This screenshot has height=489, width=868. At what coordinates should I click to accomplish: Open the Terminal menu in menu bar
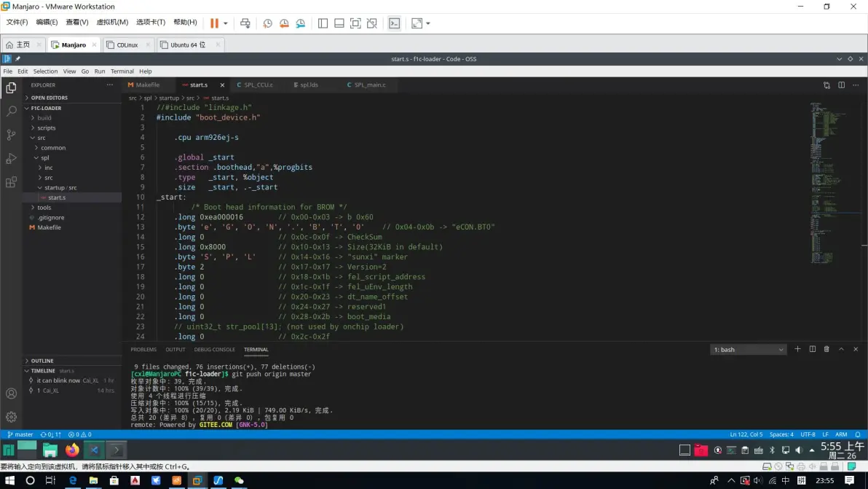(122, 71)
